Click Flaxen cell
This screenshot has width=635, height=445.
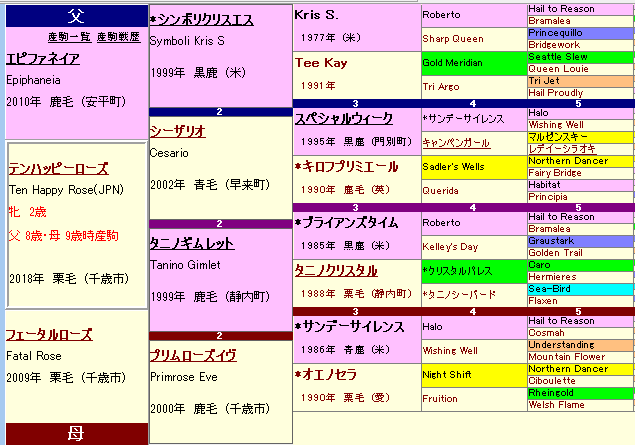point(580,301)
